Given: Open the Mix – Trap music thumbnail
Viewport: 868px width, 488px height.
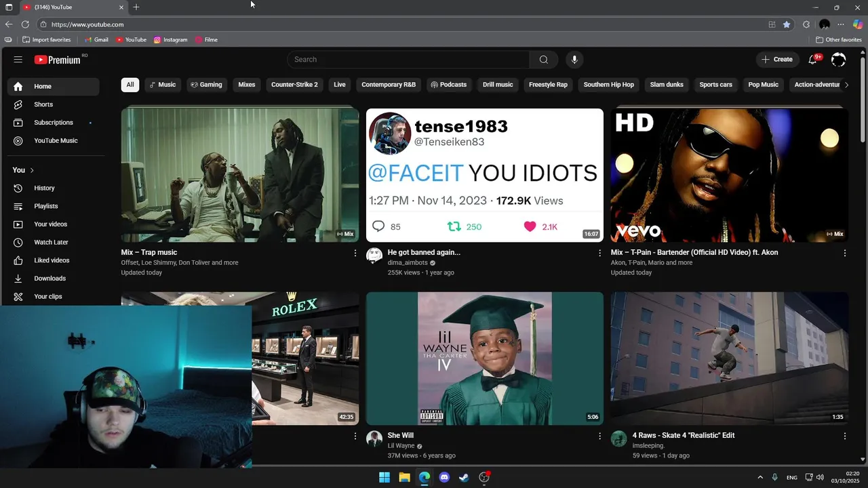Looking at the screenshot, I should point(240,175).
